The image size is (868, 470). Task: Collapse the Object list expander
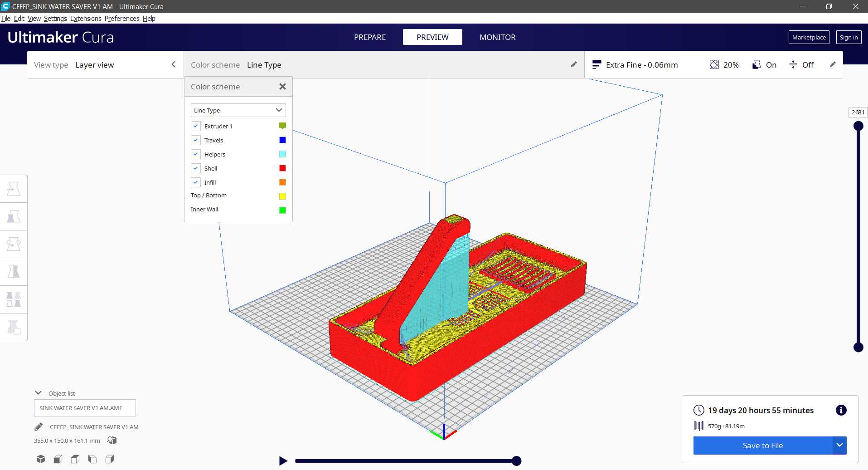[x=39, y=393]
